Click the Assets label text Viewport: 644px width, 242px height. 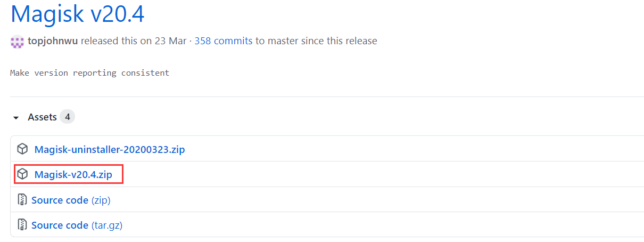(42, 117)
